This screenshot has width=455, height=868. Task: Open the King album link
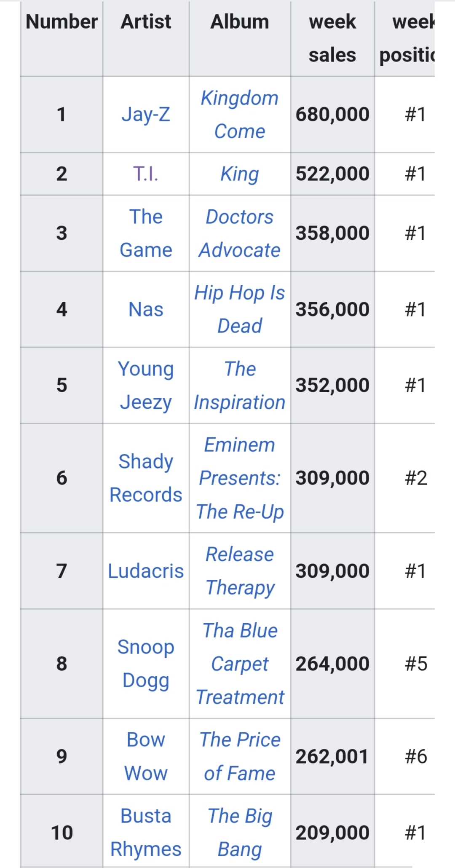click(x=239, y=174)
